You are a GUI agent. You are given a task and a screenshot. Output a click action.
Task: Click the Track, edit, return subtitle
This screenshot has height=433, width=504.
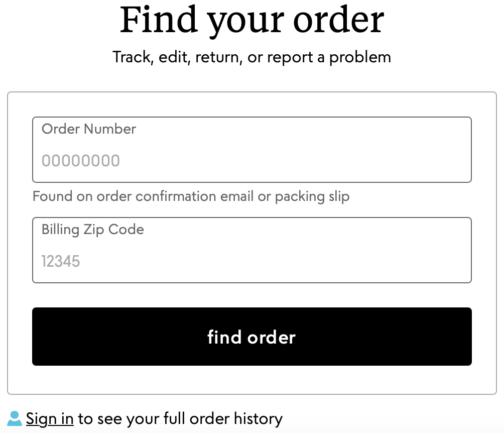coord(251,57)
